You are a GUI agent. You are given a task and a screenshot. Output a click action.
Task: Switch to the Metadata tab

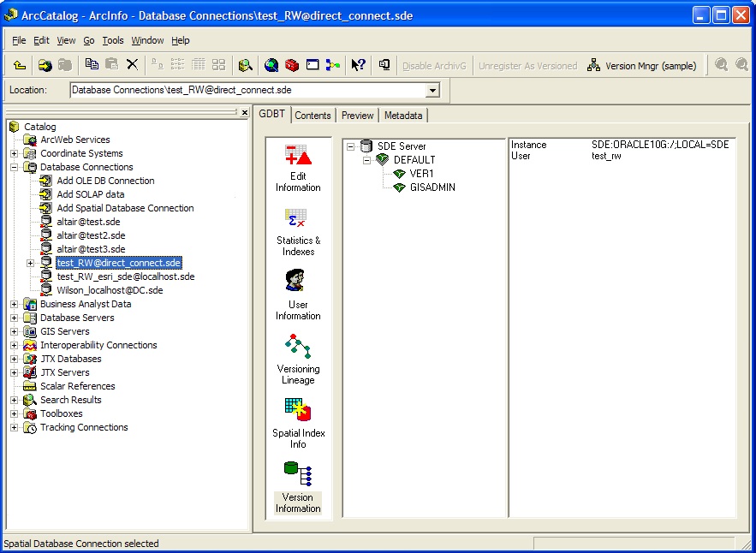[403, 116]
